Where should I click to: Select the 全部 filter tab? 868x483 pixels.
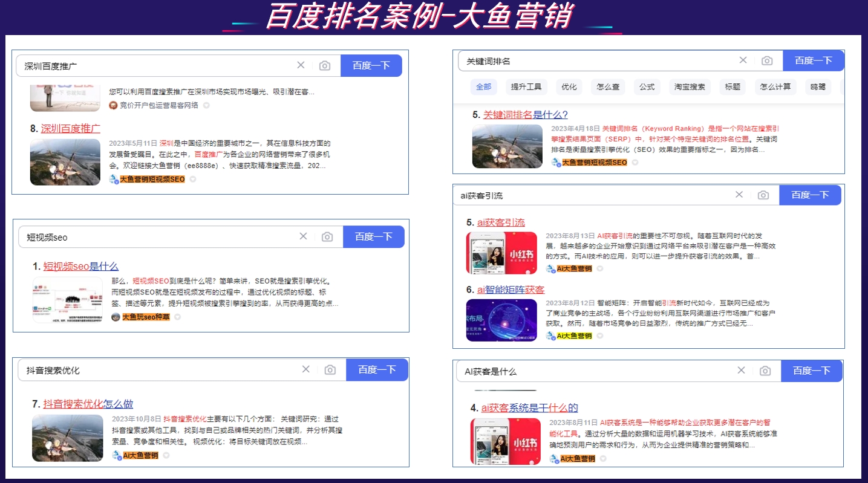tap(484, 87)
